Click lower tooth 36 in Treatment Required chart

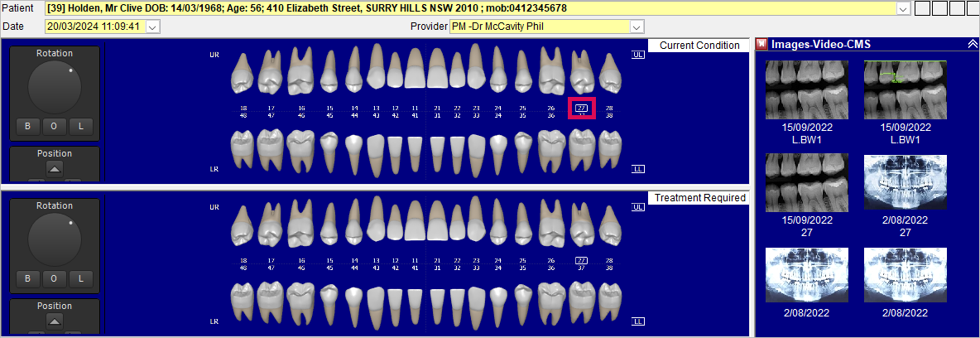[551, 301]
